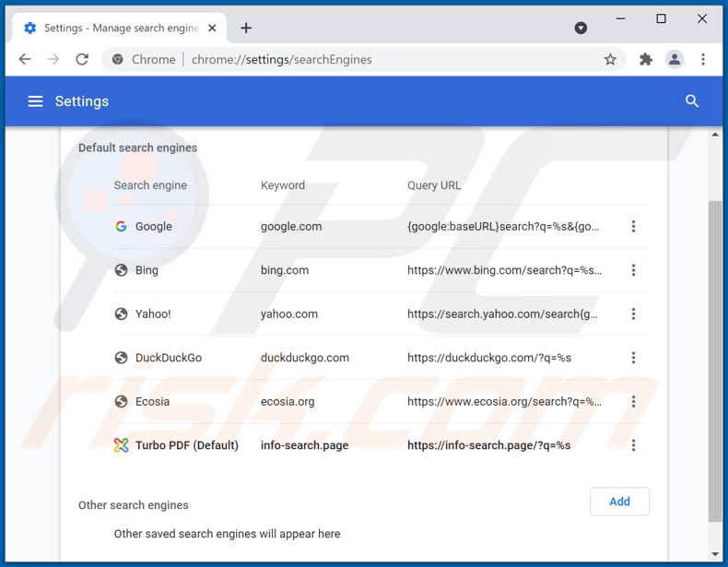The width and height of the screenshot is (728, 567).
Task: Click the forward navigation arrow
Action: pos(53,59)
